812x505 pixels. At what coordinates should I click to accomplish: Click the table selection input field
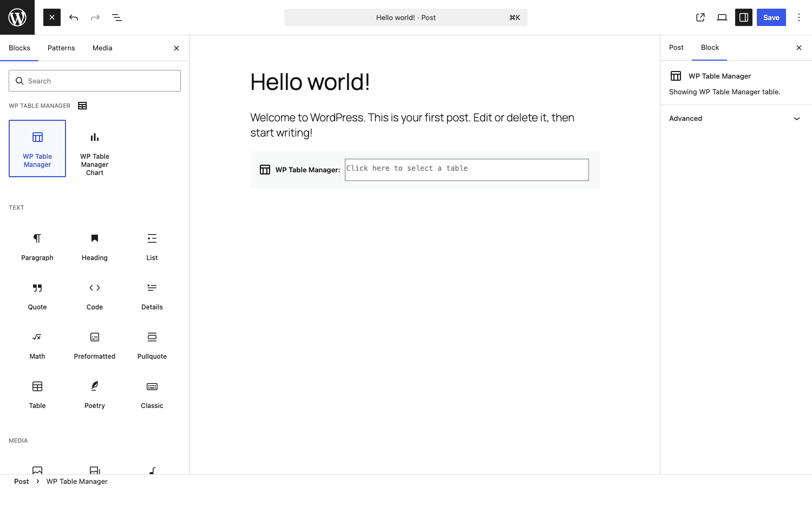click(x=467, y=170)
